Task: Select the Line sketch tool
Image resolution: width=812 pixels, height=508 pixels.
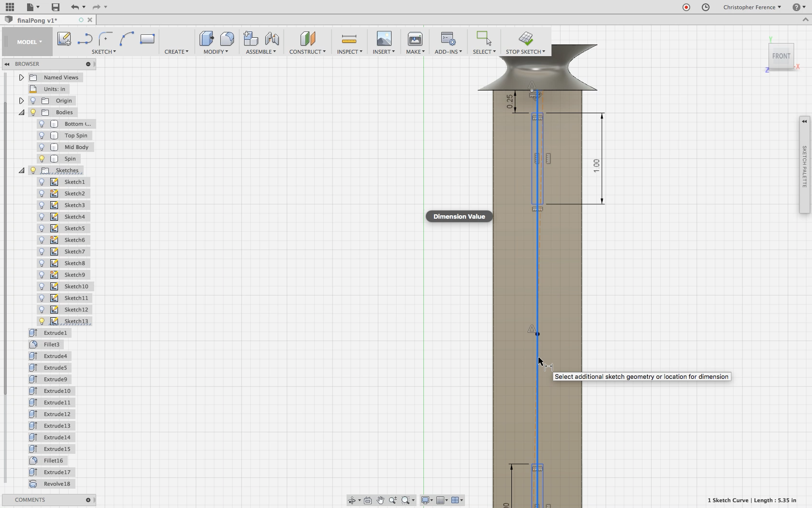Action: click(x=85, y=39)
